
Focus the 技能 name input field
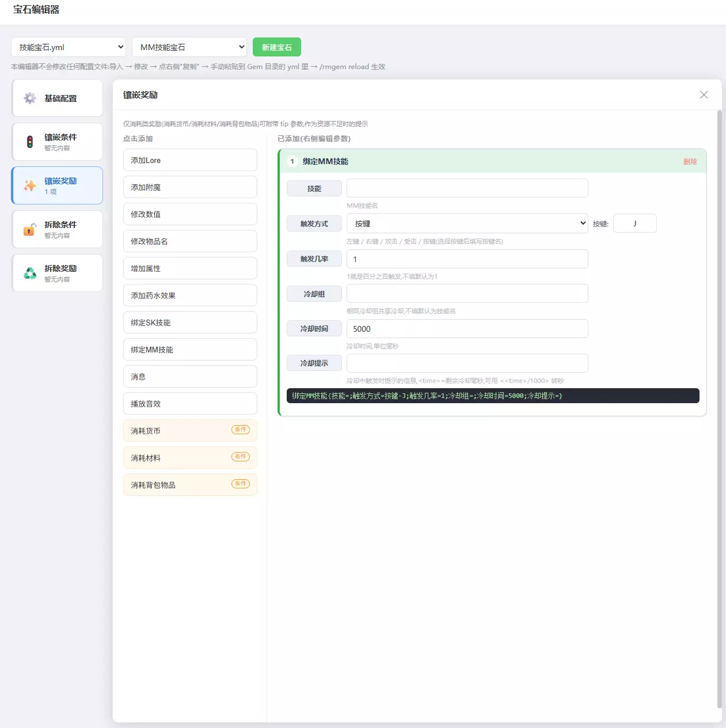[467, 188]
